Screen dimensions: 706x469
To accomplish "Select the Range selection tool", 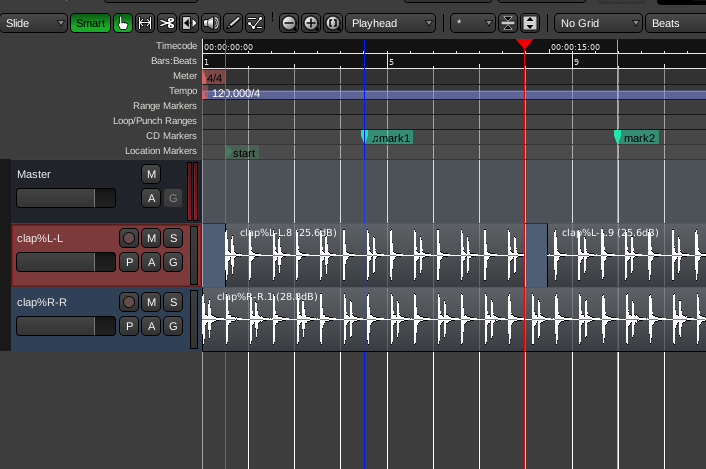I will coord(145,23).
